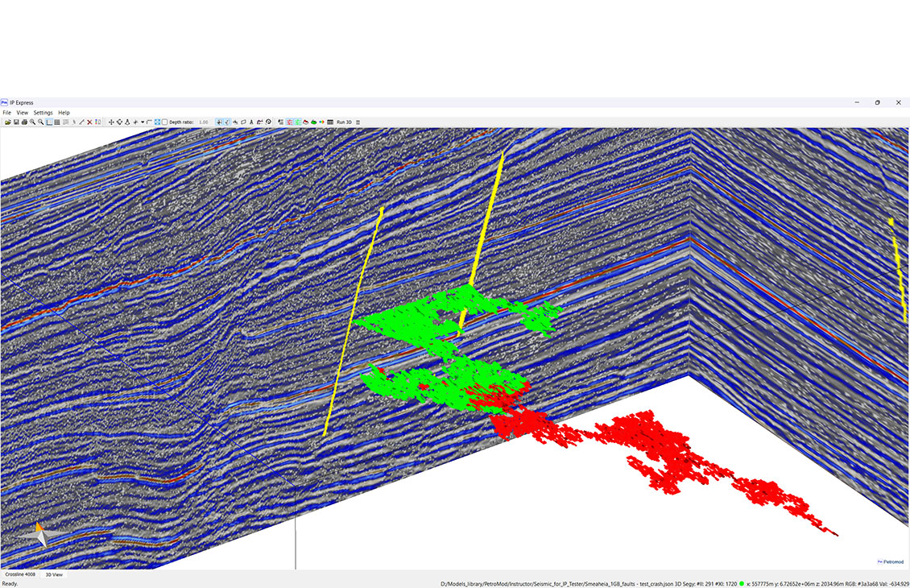Select the A text annotation tool
Viewport: 910px width, 588px height.
point(251,122)
